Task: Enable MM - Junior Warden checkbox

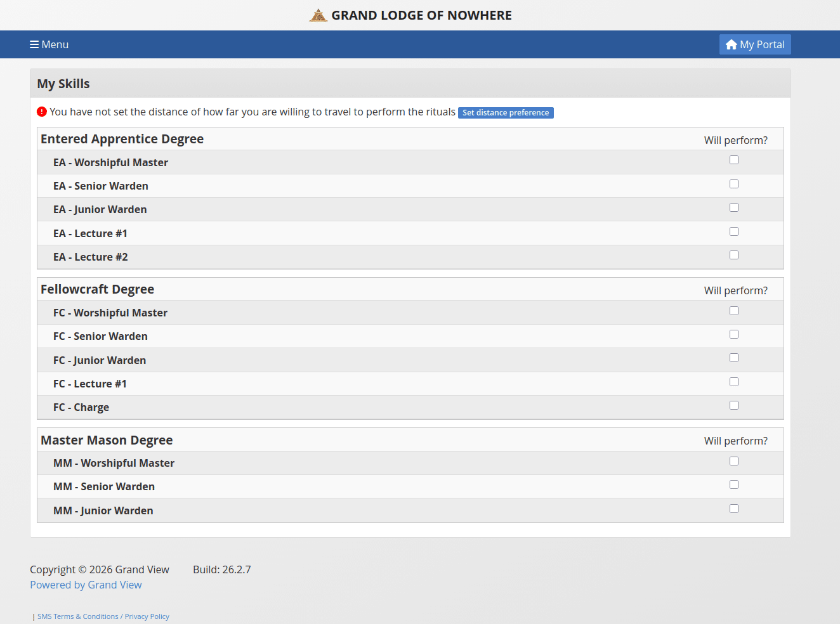Action: (734, 509)
